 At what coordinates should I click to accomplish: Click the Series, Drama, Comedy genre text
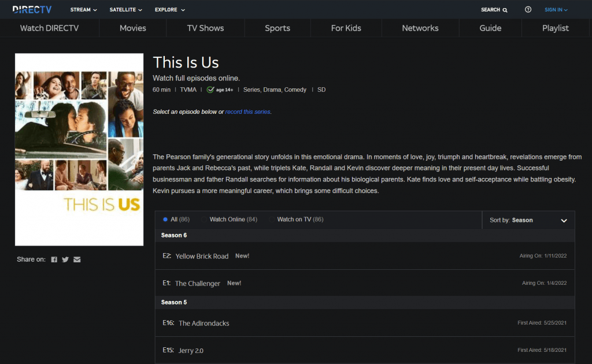point(275,90)
